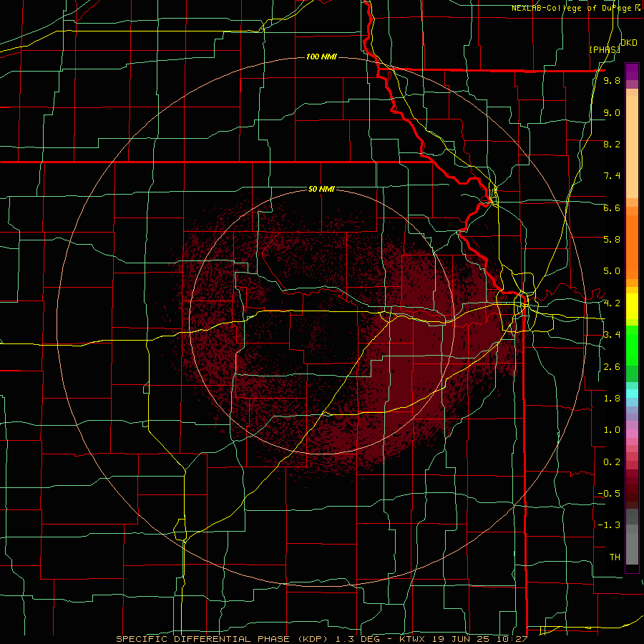Click the Specific Differential Phase KTWX caption
The image size is (644, 644).
[x=322, y=639]
